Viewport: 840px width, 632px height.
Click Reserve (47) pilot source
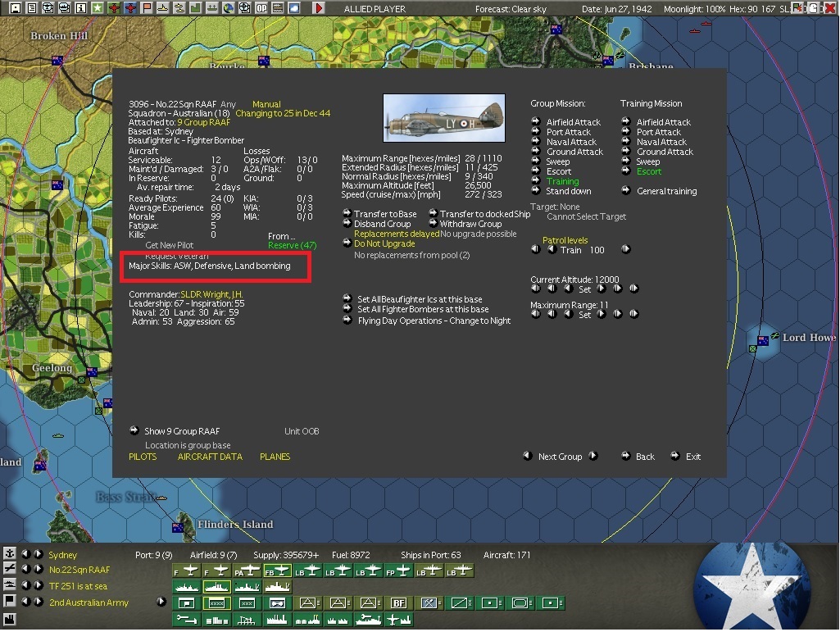coord(292,245)
